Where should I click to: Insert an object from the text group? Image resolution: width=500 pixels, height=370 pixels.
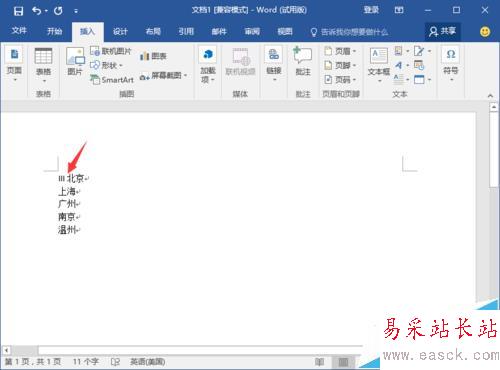click(x=422, y=80)
